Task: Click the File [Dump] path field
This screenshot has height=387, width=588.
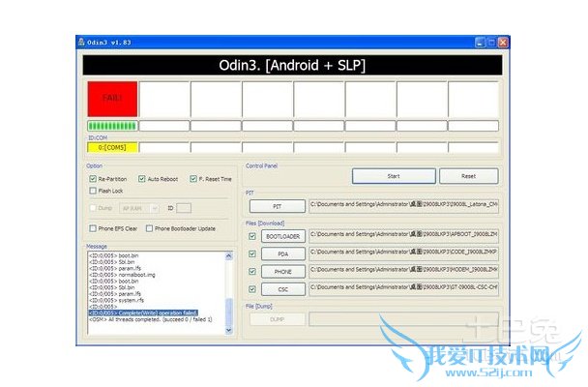Action: [x=404, y=319]
